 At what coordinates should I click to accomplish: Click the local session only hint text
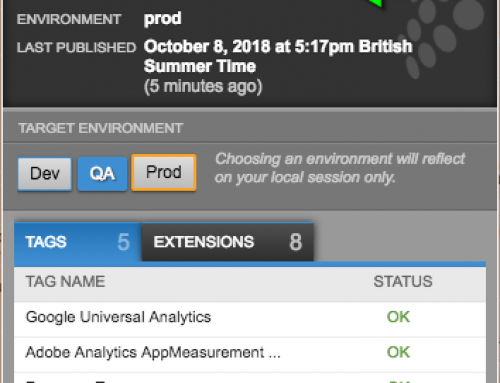(340, 168)
